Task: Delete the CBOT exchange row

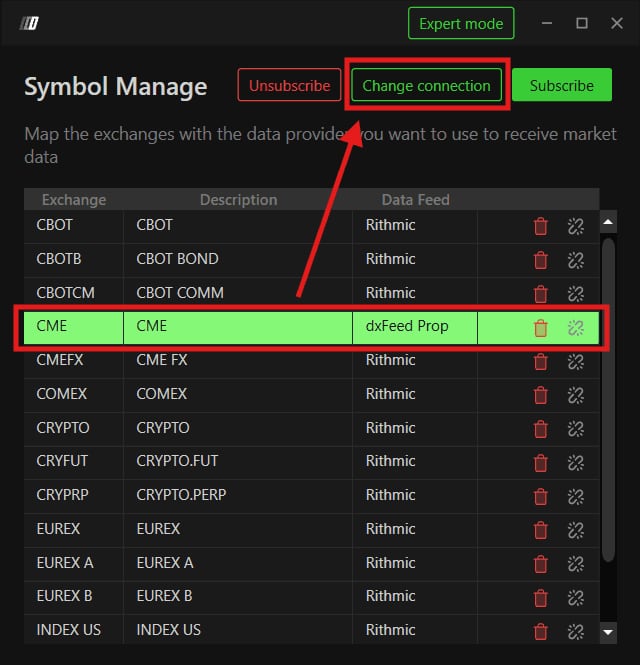Action: tap(540, 226)
